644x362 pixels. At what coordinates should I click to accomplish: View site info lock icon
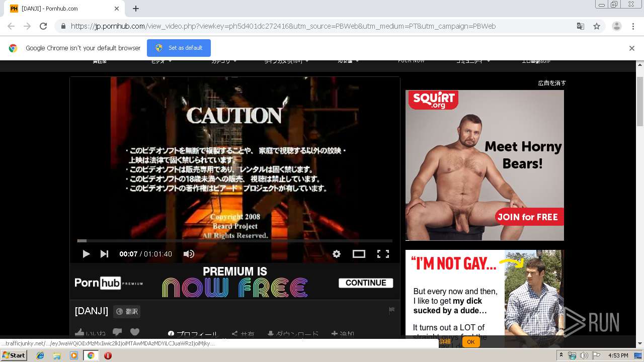pyautogui.click(x=63, y=26)
